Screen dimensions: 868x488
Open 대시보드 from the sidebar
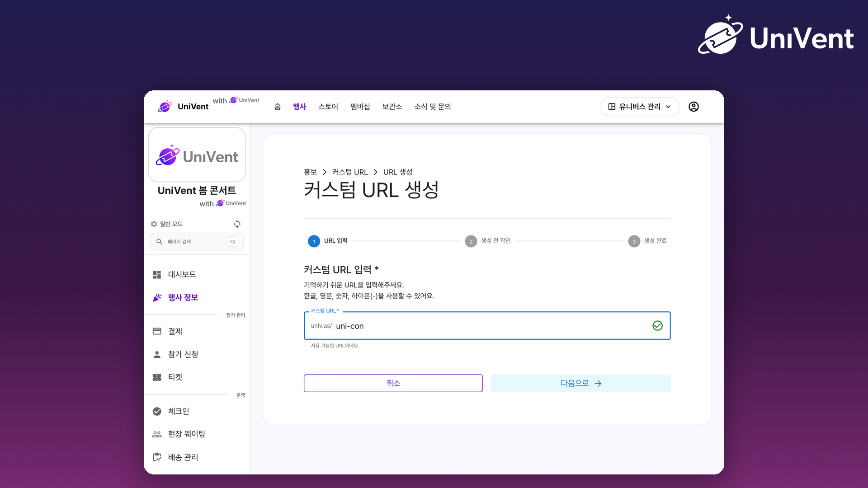pos(197,275)
